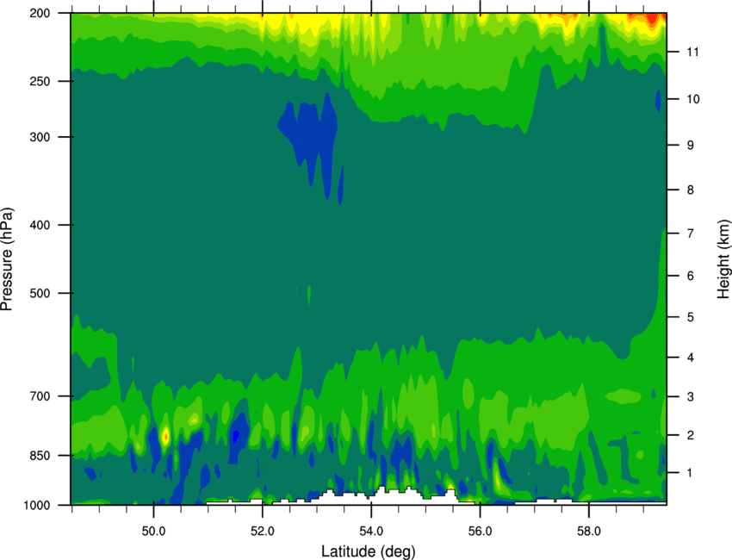Click the 7 km height label
732x560 pixels.
point(691,233)
